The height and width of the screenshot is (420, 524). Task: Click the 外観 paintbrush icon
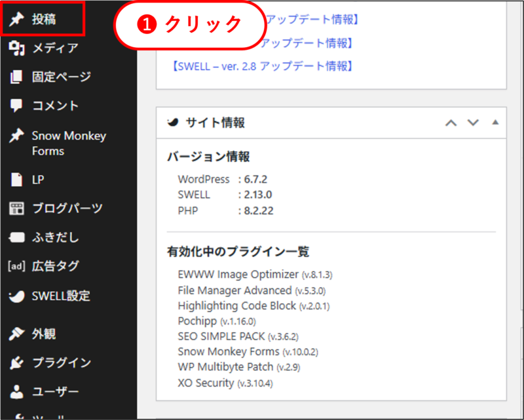[x=16, y=334]
